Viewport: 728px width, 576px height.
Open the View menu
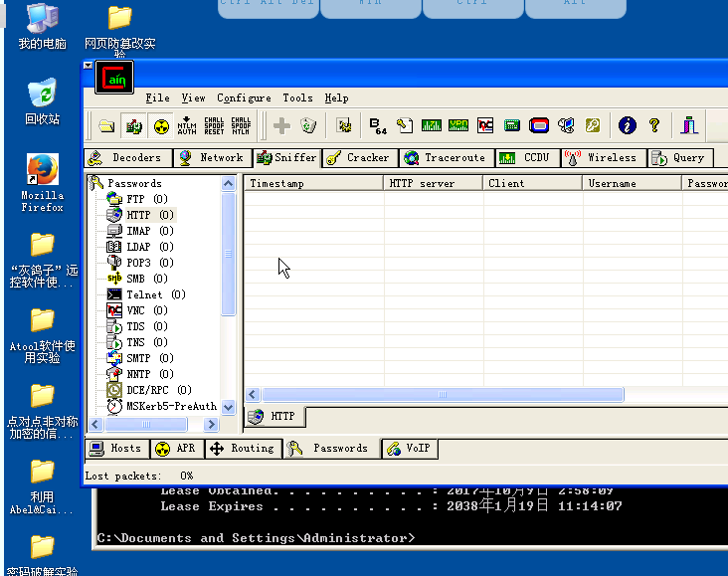click(193, 98)
